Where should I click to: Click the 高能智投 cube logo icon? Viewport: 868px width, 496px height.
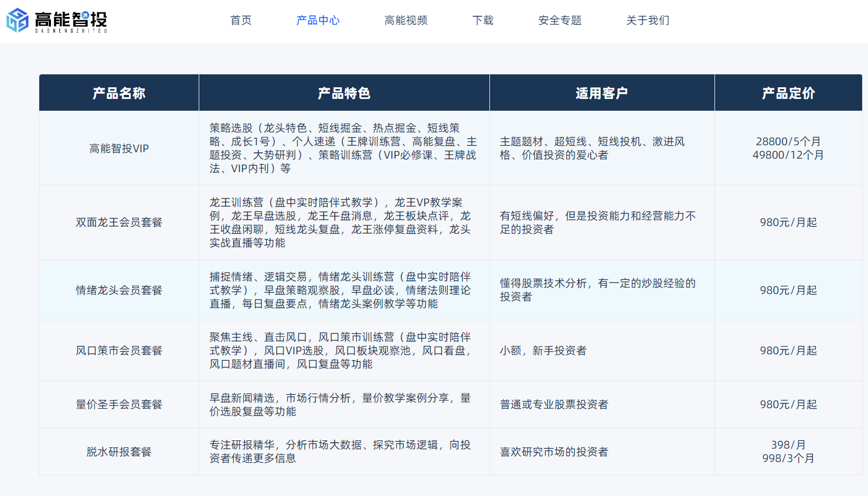click(18, 20)
